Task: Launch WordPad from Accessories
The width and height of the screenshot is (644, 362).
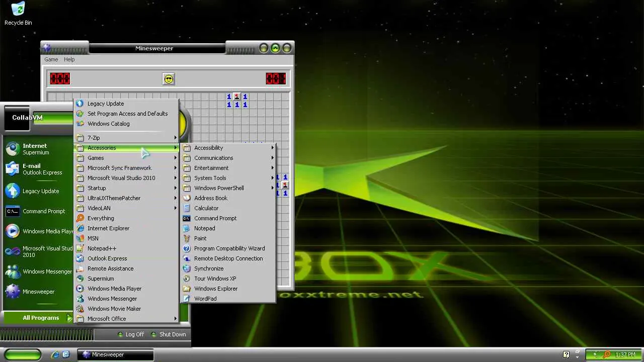Action: click(x=228, y=299)
